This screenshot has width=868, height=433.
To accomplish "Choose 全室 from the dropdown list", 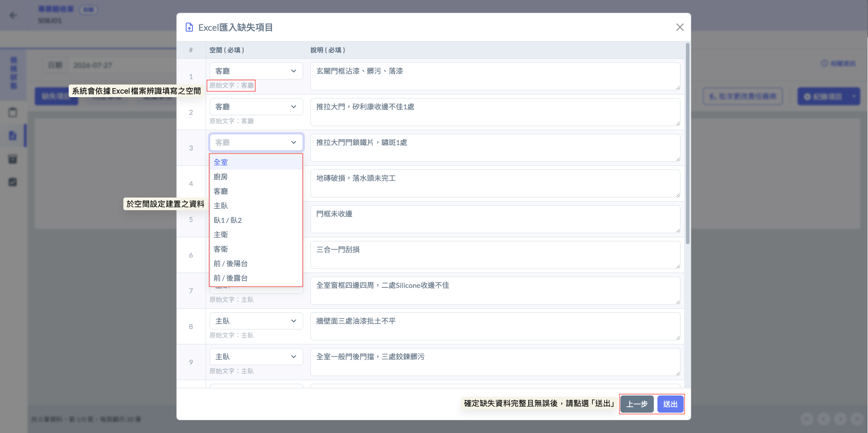I will [256, 162].
